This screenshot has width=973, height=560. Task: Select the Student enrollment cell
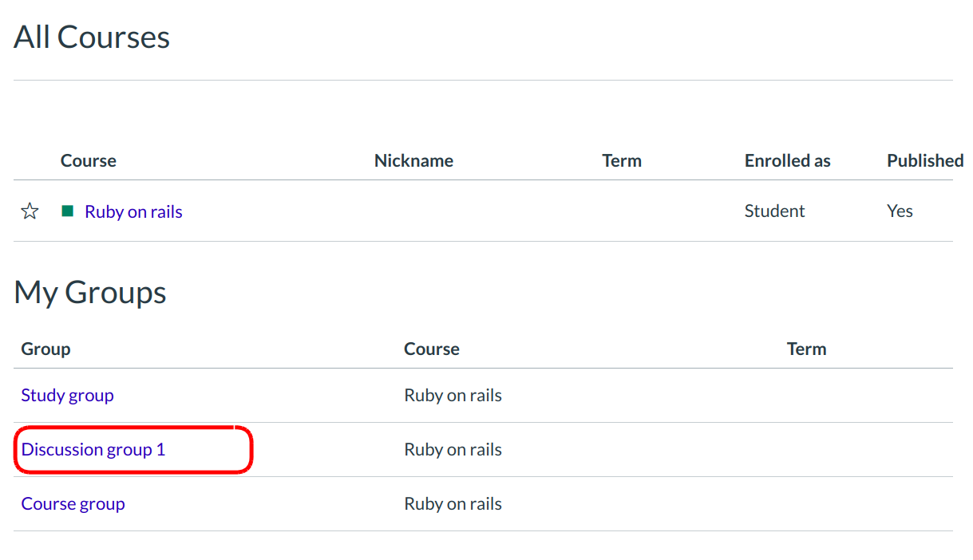pyautogui.click(x=774, y=211)
